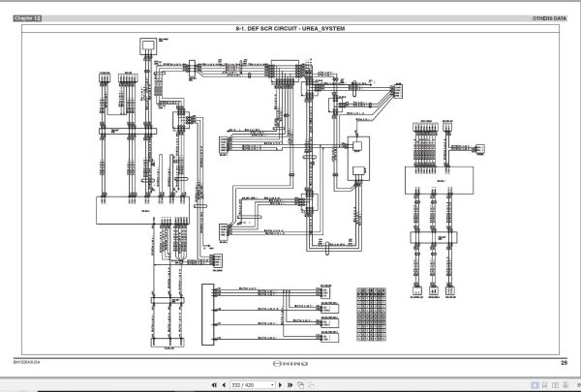Screen dimensions: 581x392
Task: Click the 'OTHERS DATA' header text
Action: point(549,18)
